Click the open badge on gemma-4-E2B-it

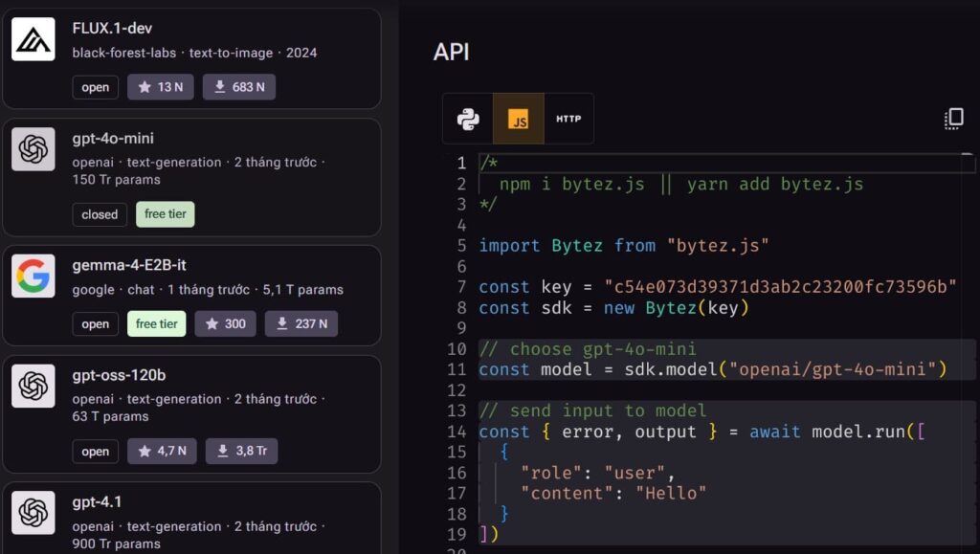[96, 324]
